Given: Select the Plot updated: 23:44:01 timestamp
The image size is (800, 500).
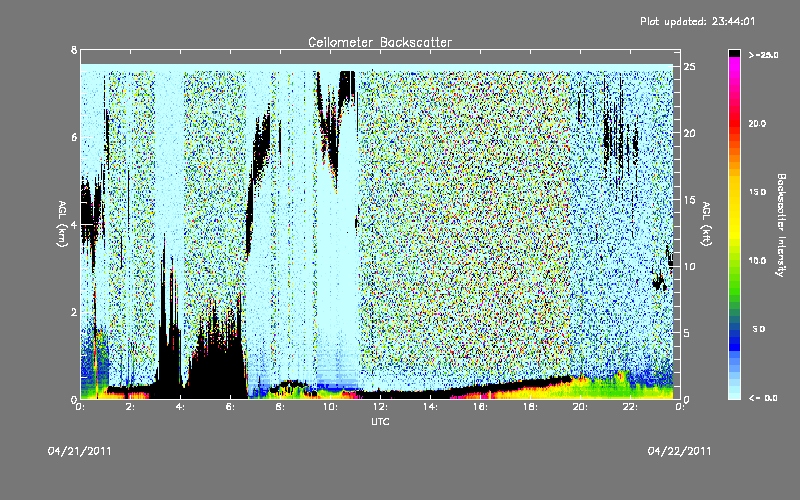Looking at the screenshot, I should coord(697,21).
